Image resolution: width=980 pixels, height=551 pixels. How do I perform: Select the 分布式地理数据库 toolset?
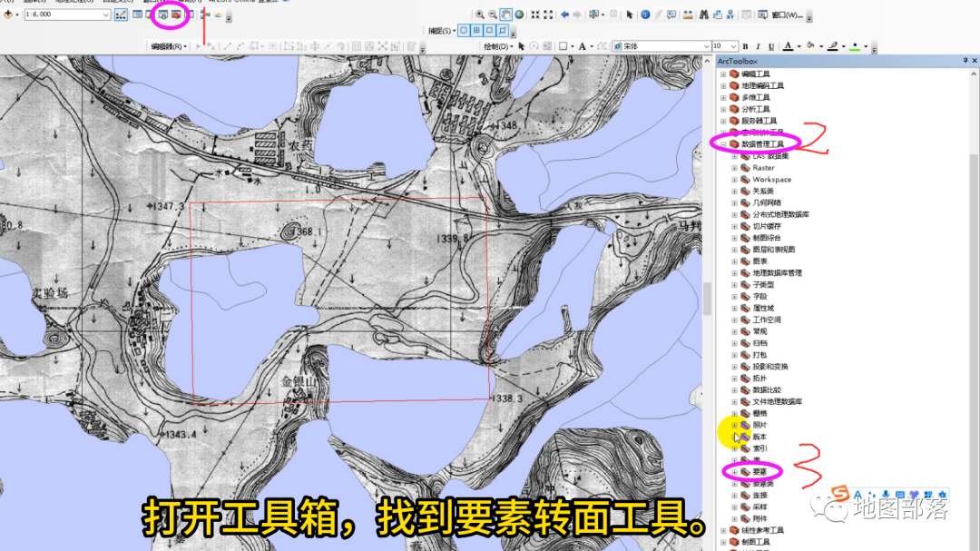click(780, 214)
